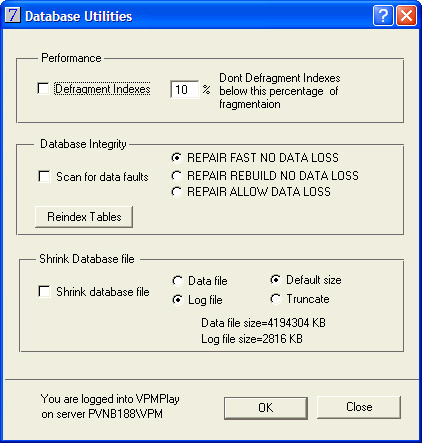Select Default size radio option
Screen dimensions: 422x443
pos(276,280)
